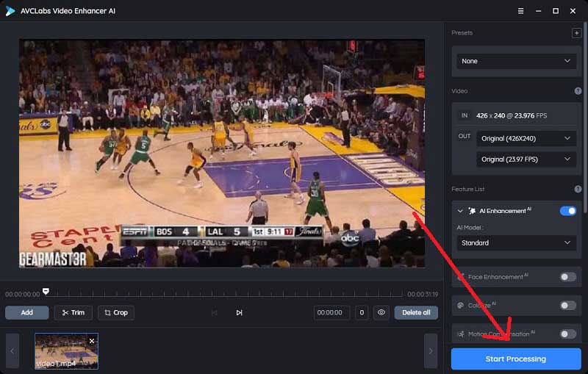Click the Colorize palette icon
Screen dimensions: 588x374
[x=461, y=306]
